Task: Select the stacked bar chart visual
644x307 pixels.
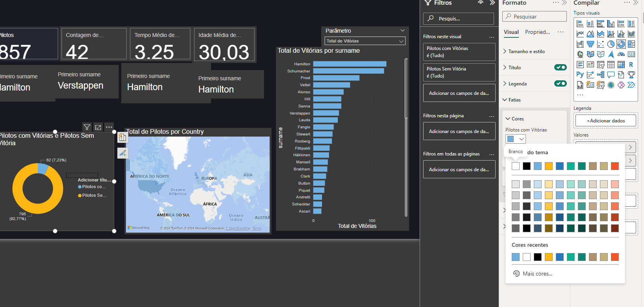Action: tap(580, 24)
